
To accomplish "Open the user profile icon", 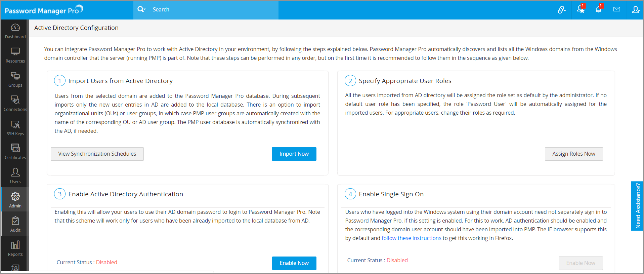I will (636, 10).
